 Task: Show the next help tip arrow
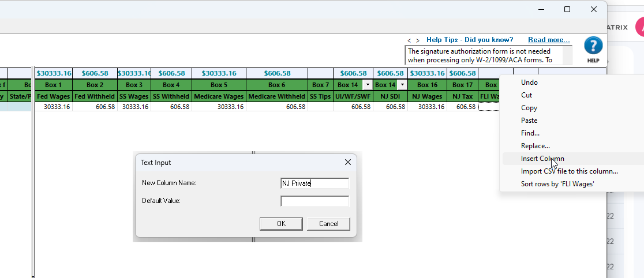coord(418,40)
